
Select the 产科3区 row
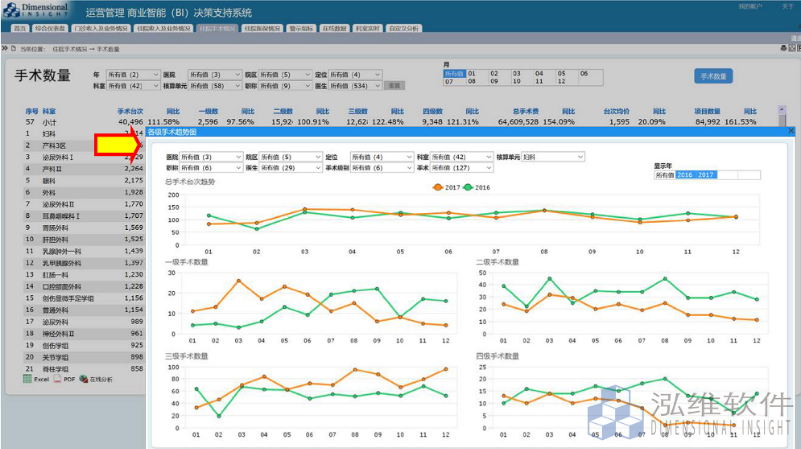tap(84, 145)
